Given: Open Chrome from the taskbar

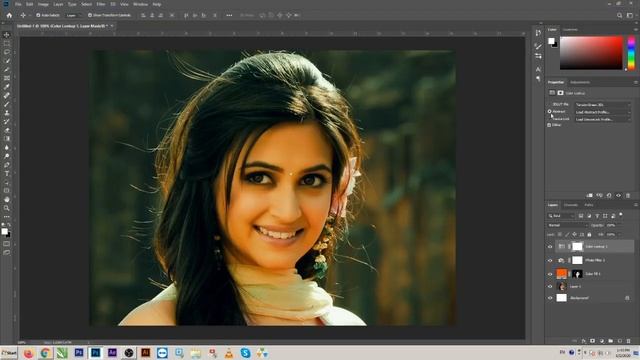Looking at the screenshot, I should (x=45, y=353).
